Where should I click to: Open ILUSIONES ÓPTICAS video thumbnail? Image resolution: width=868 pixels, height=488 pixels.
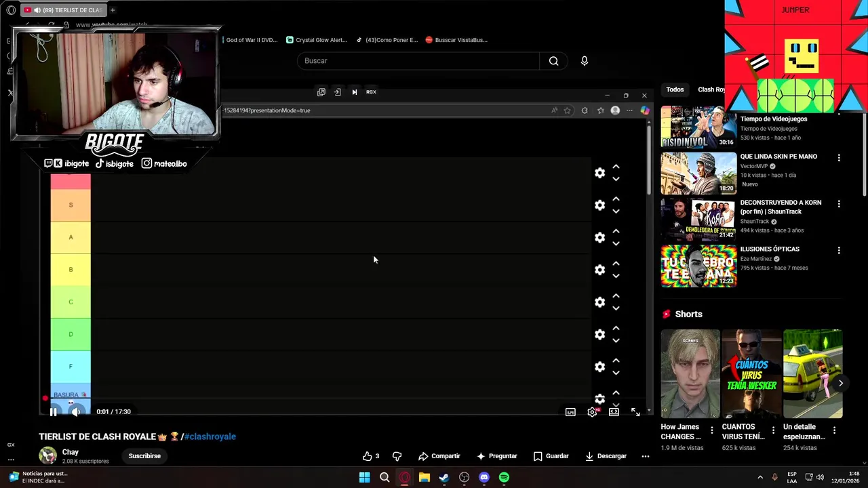pos(698,266)
